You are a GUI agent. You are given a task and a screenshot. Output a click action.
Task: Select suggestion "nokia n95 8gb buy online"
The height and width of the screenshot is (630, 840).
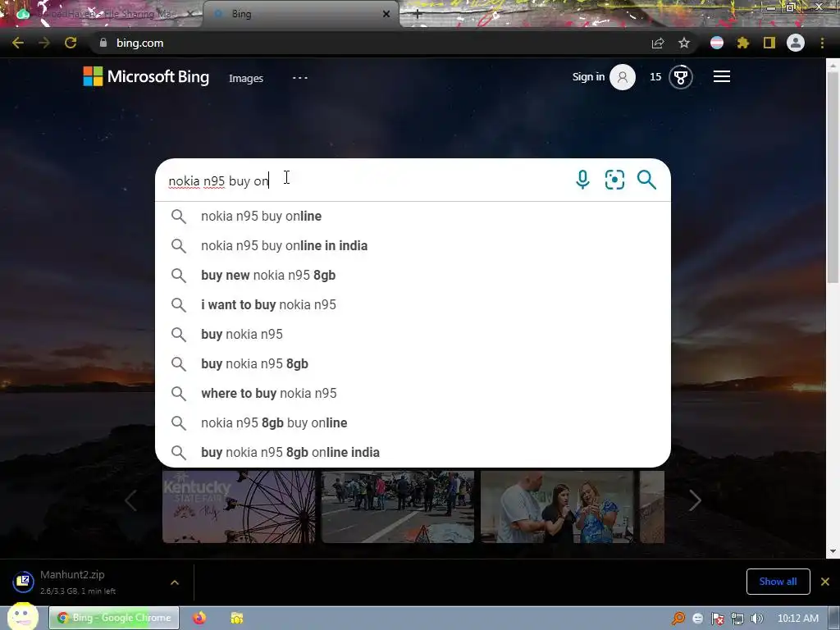point(413,422)
